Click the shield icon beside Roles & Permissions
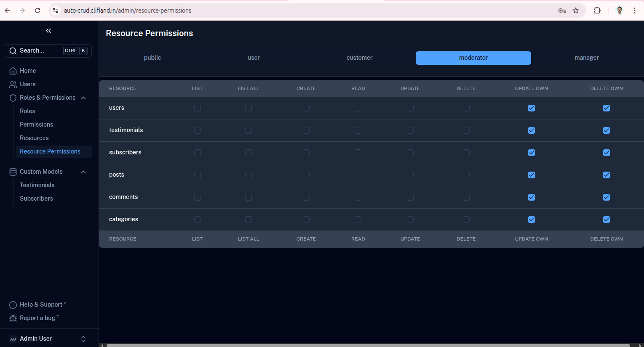 [13, 98]
